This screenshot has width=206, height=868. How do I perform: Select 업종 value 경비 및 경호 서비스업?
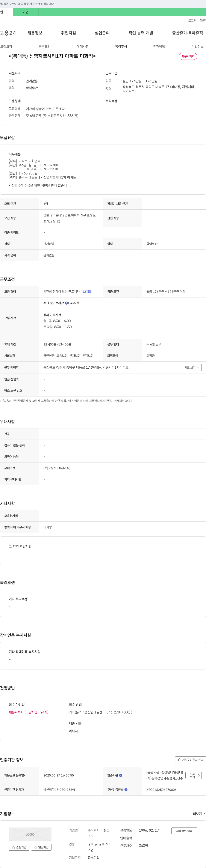(100, 847)
